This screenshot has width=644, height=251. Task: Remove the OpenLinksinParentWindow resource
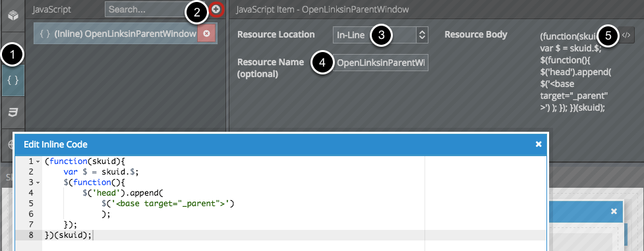pos(206,34)
